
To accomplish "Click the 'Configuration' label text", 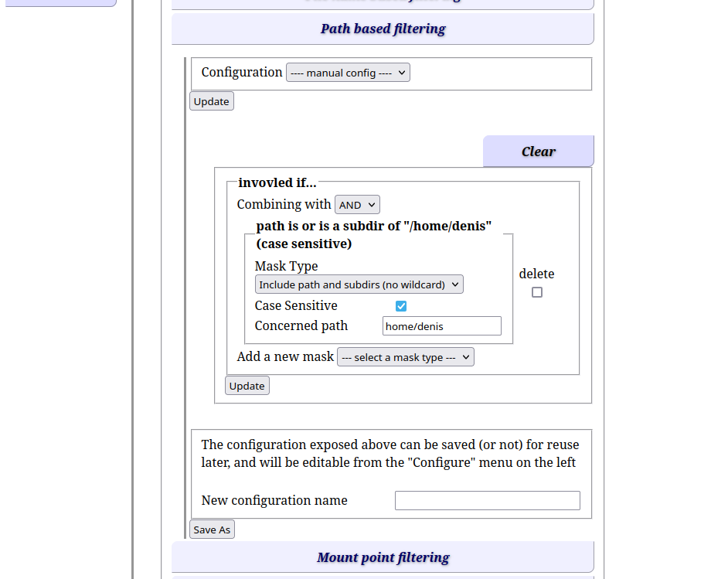I will coord(241,72).
